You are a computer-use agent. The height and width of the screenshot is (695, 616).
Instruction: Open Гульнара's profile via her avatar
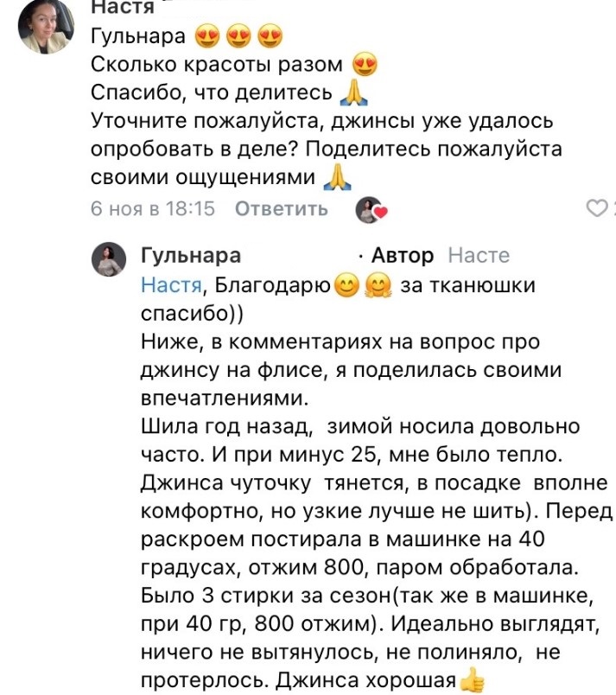click(x=107, y=259)
